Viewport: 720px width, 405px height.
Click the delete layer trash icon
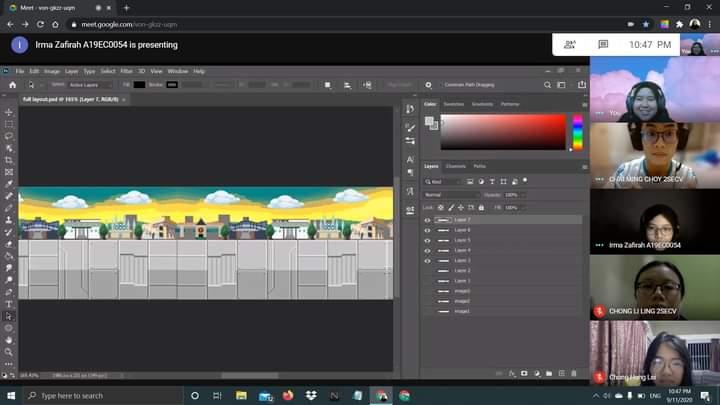click(x=574, y=374)
